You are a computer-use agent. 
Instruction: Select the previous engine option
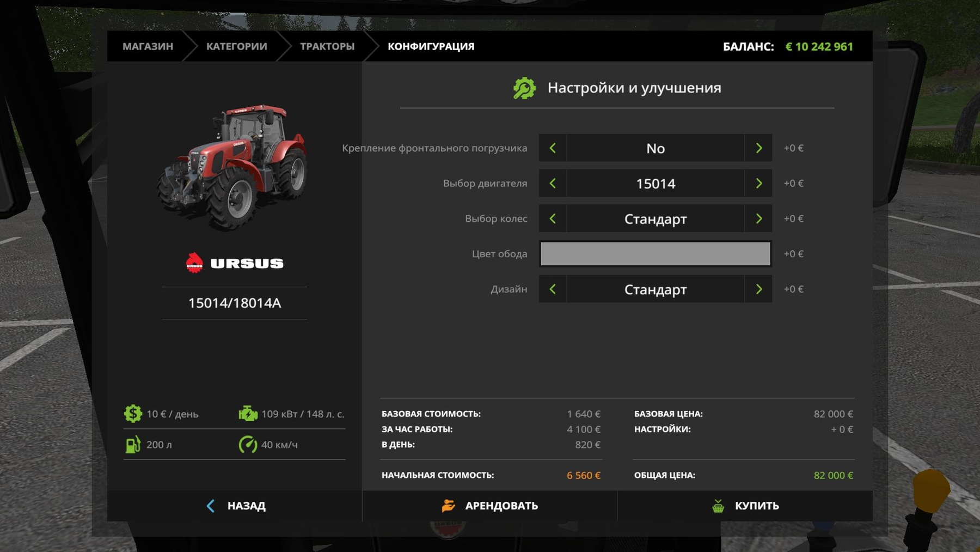(553, 184)
